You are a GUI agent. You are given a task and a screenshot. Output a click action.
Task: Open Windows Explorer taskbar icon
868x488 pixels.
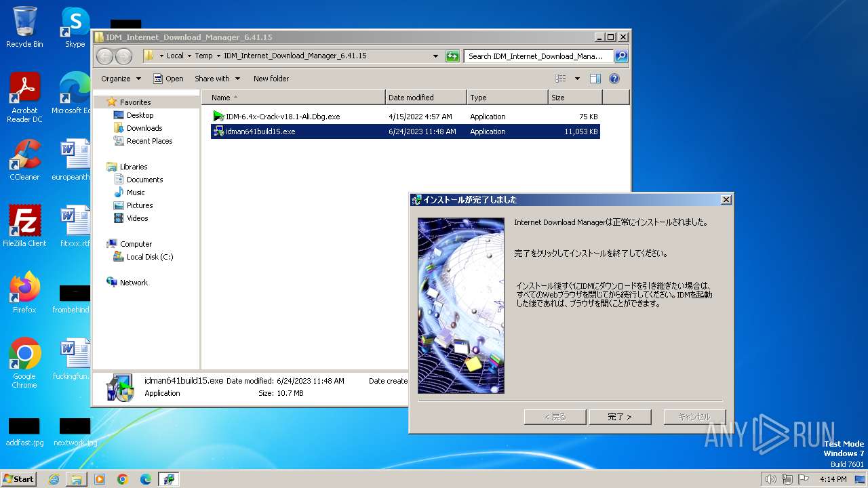point(77,479)
